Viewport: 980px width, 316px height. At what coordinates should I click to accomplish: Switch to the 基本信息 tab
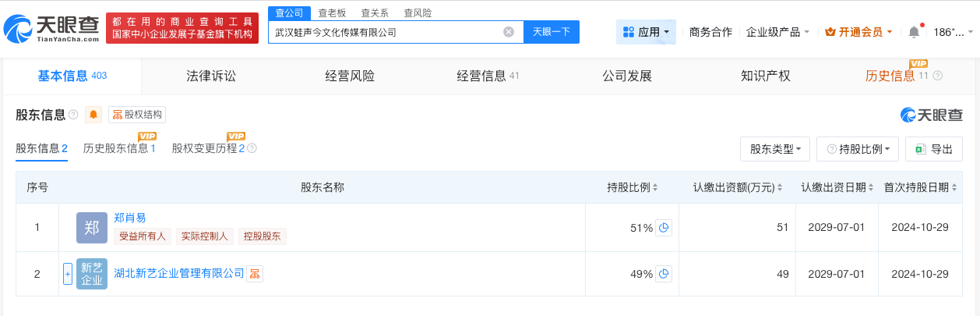pyautogui.click(x=72, y=76)
